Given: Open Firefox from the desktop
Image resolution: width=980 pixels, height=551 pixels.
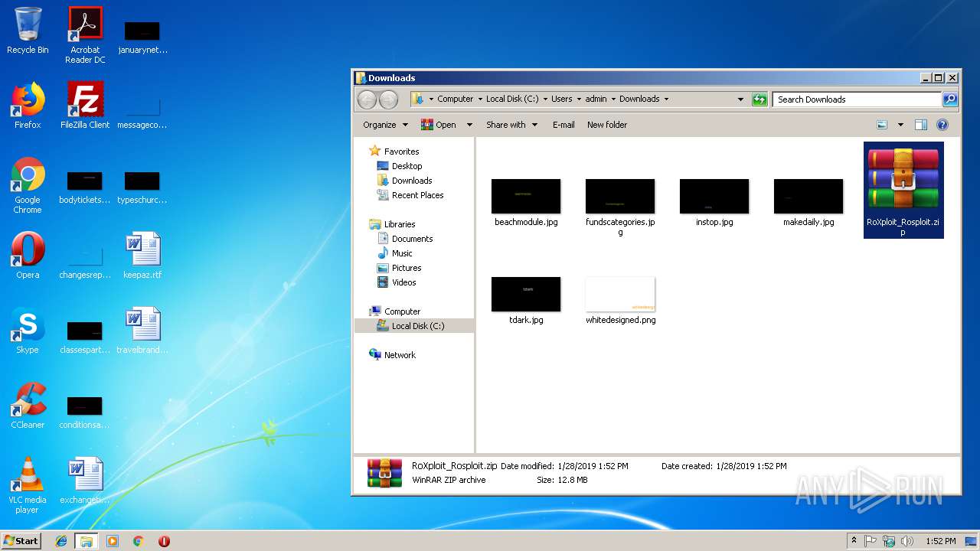Looking at the screenshot, I should [28, 106].
